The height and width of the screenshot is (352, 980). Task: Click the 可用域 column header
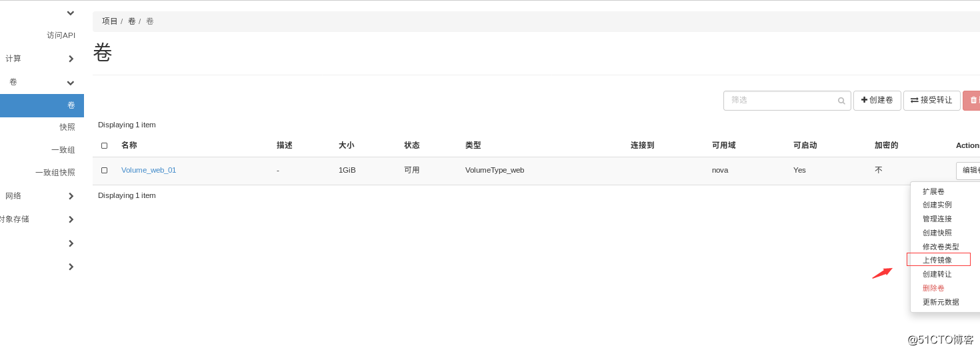point(723,145)
